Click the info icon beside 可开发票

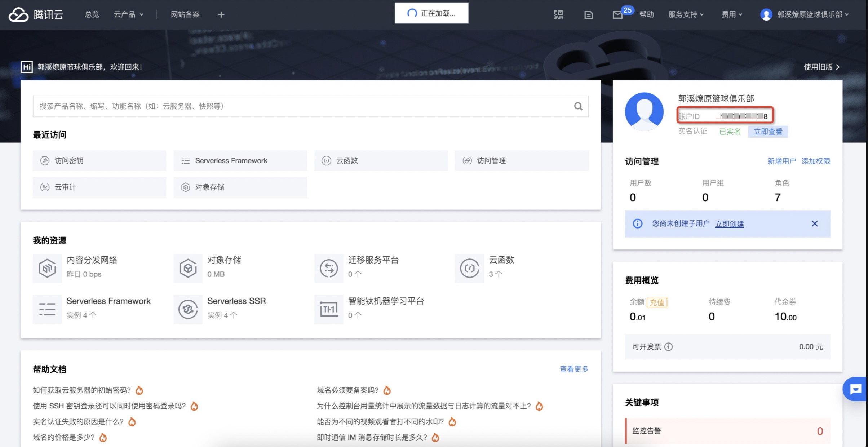pyautogui.click(x=669, y=347)
